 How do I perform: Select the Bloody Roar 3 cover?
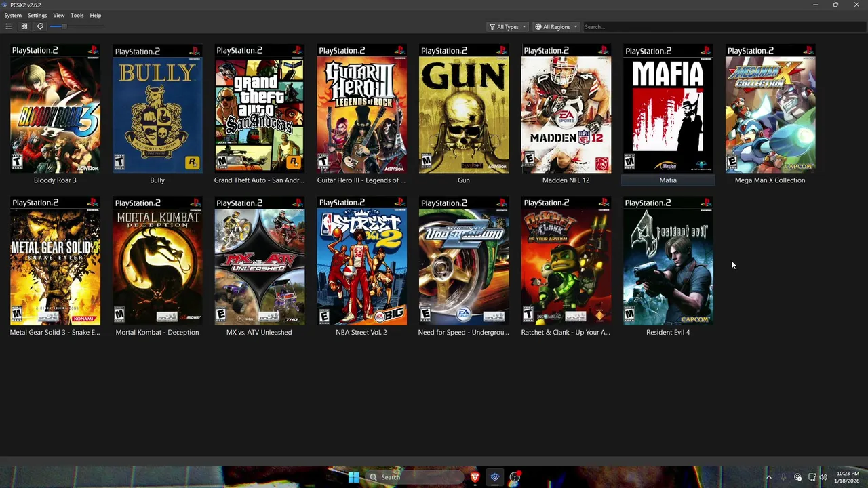click(55, 109)
